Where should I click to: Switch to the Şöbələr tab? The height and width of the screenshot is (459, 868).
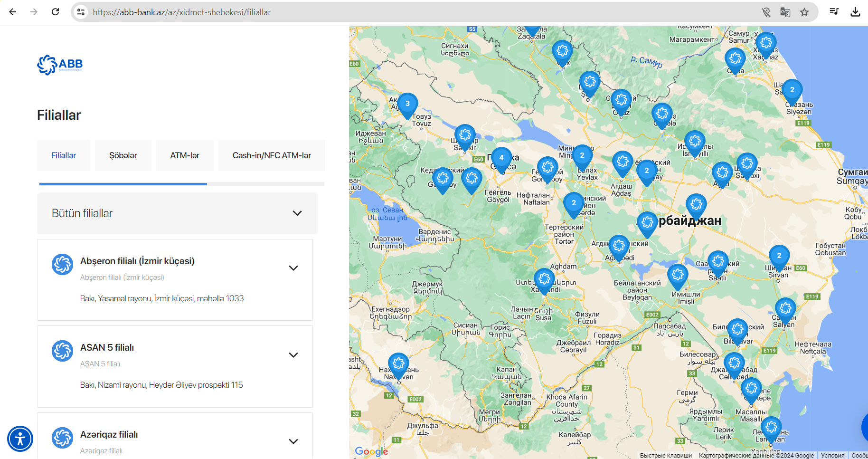(123, 155)
